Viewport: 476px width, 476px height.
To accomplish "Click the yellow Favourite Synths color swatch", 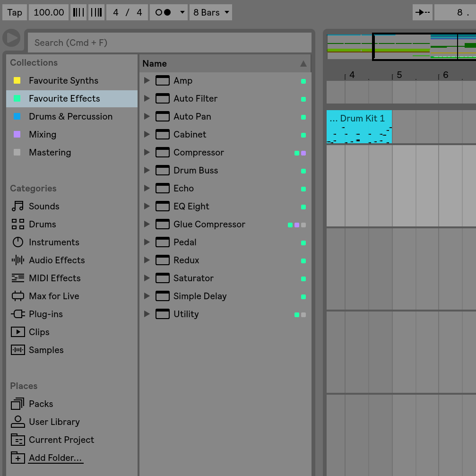I will pyautogui.click(x=17, y=80).
